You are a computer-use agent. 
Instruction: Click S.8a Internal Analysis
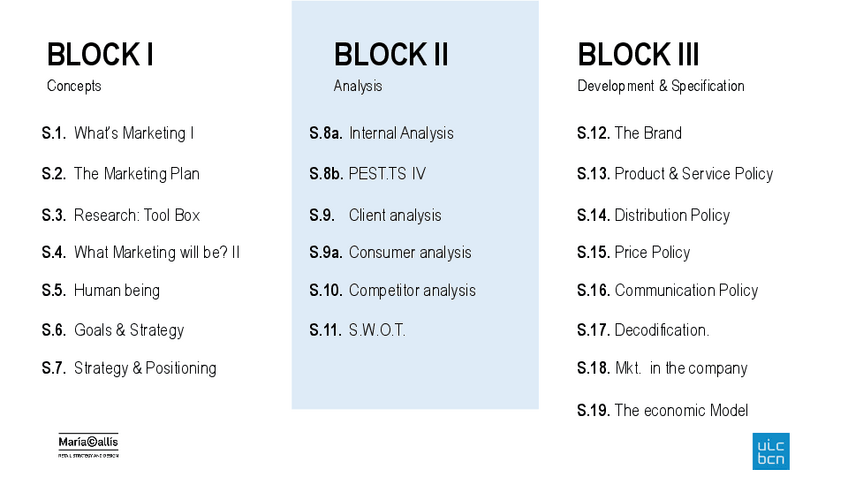381,133
